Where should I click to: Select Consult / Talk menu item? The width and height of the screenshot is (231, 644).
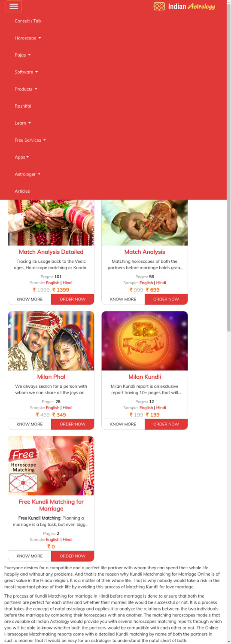[28, 21]
